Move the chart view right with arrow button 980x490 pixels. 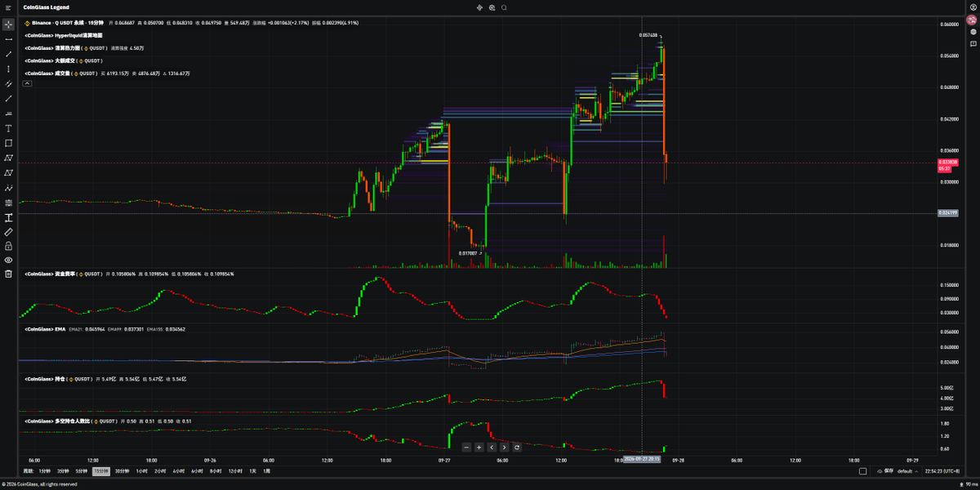[504, 447]
